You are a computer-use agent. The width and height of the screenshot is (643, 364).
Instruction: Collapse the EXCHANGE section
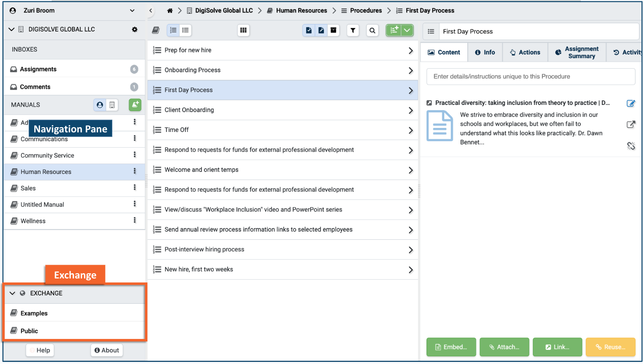click(x=13, y=293)
